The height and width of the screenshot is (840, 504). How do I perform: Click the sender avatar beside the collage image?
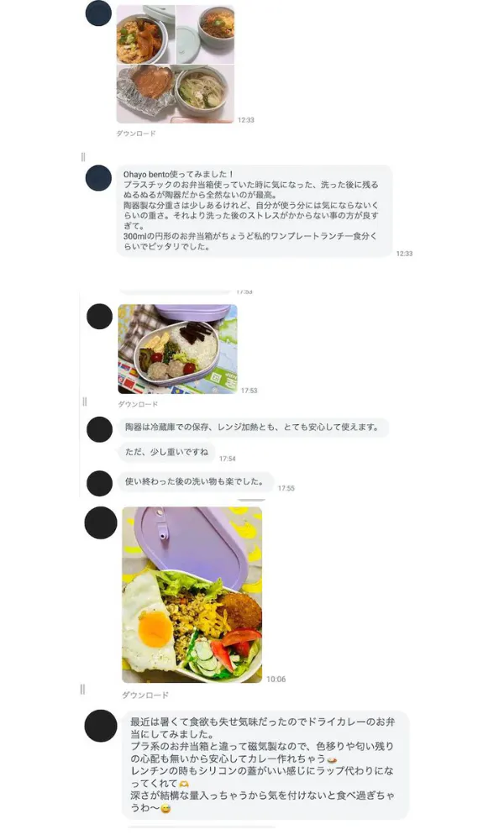point(98,13)
